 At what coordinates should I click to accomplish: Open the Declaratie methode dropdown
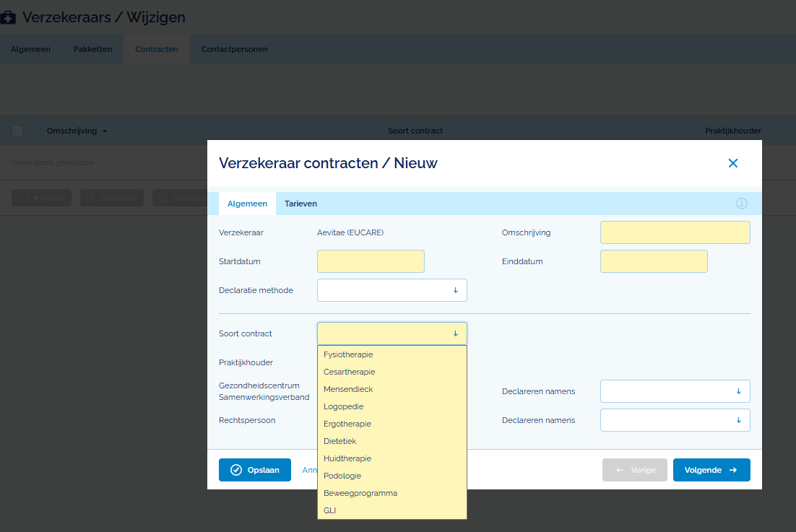coord(391,290)
